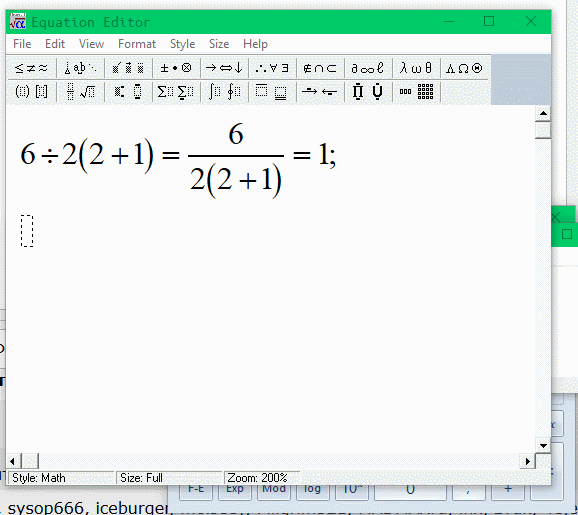Viewport: 578px width, 515px height.
Task: Open the summation templates palette
Action: (176, 92)
